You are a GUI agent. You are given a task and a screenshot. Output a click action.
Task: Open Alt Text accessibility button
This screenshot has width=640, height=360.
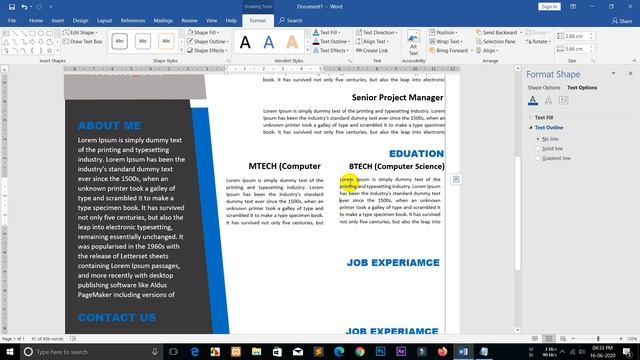click(x=413, y=43)
